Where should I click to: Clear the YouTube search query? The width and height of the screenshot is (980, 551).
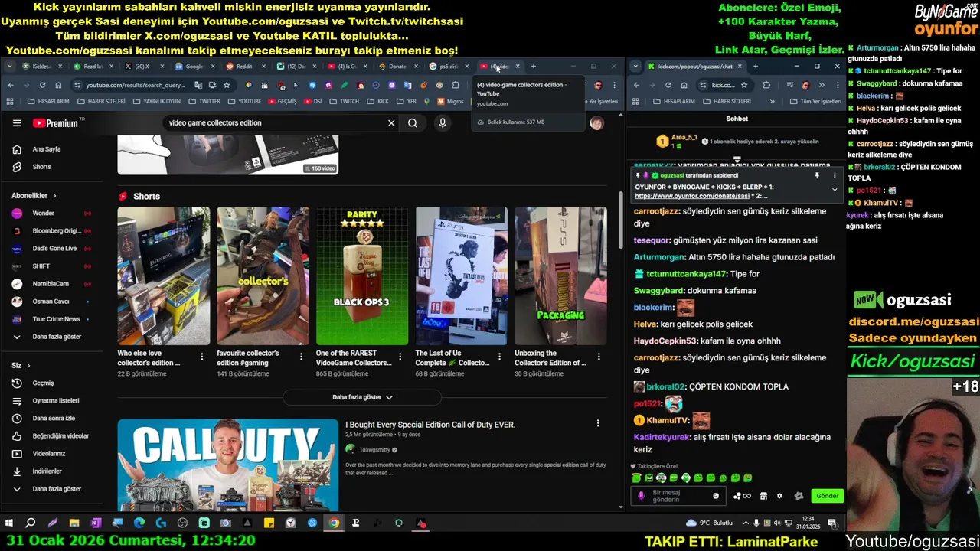point(391,122)
